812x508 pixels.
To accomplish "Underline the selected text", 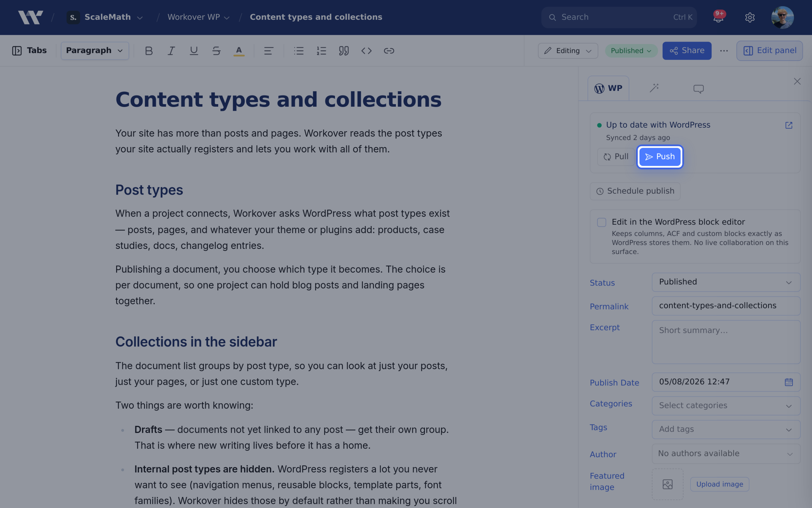I will click(x=194, y=51).
